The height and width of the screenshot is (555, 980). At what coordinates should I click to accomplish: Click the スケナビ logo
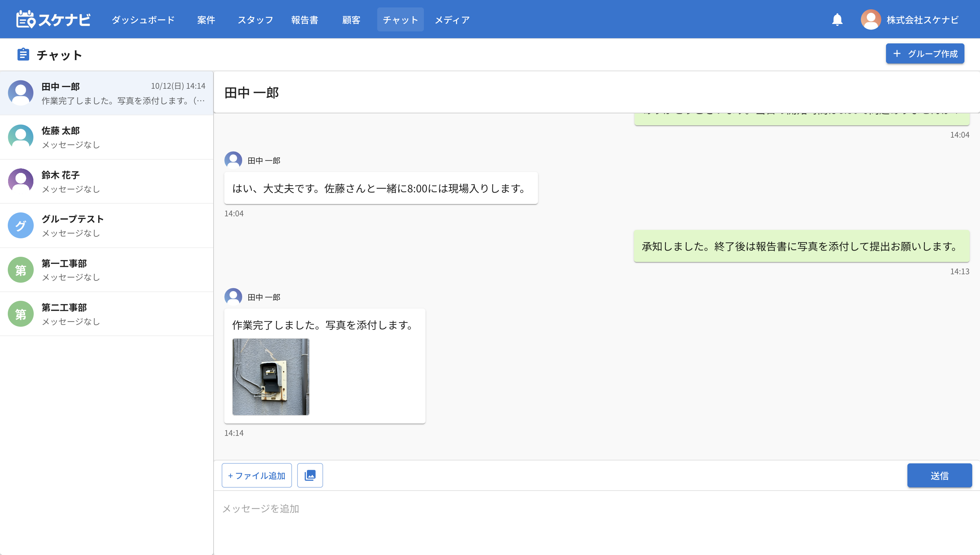pos(53,19)
